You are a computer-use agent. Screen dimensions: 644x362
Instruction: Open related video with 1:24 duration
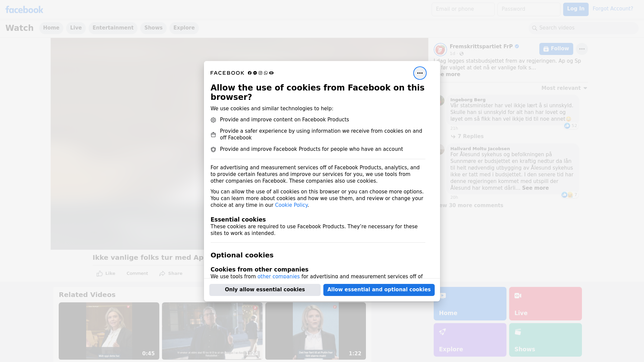(212, 331)
